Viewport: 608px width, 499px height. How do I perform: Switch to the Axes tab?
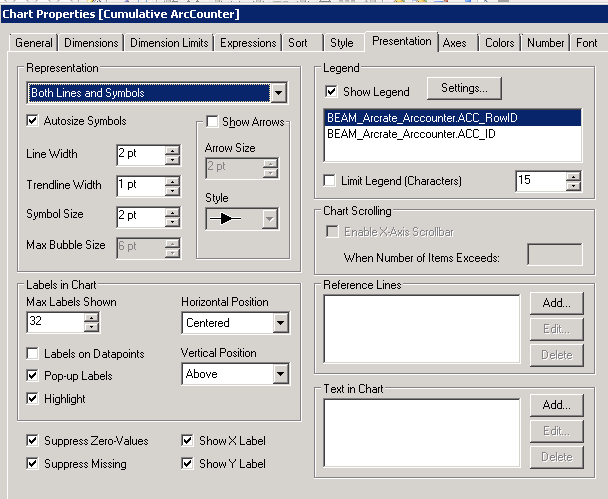[455, 43]
